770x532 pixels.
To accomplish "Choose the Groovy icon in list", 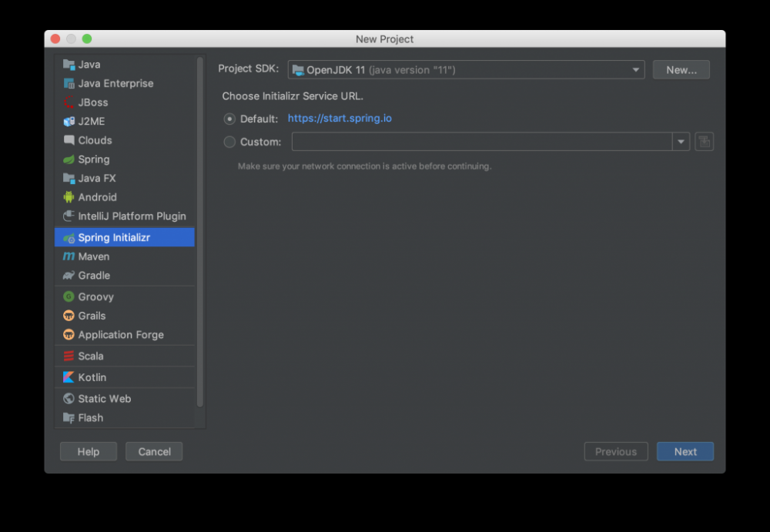I will click(69, 296).
